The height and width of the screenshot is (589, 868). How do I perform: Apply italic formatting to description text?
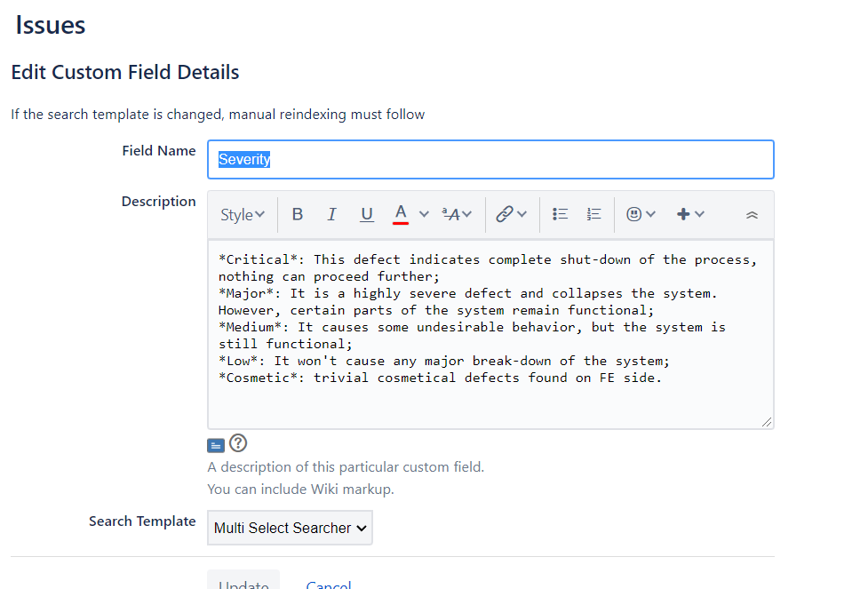[x=331, y=214]
